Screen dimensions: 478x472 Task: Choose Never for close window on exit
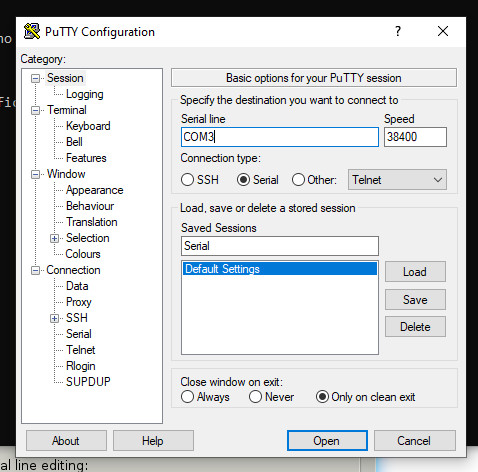[x=255, y=397]
